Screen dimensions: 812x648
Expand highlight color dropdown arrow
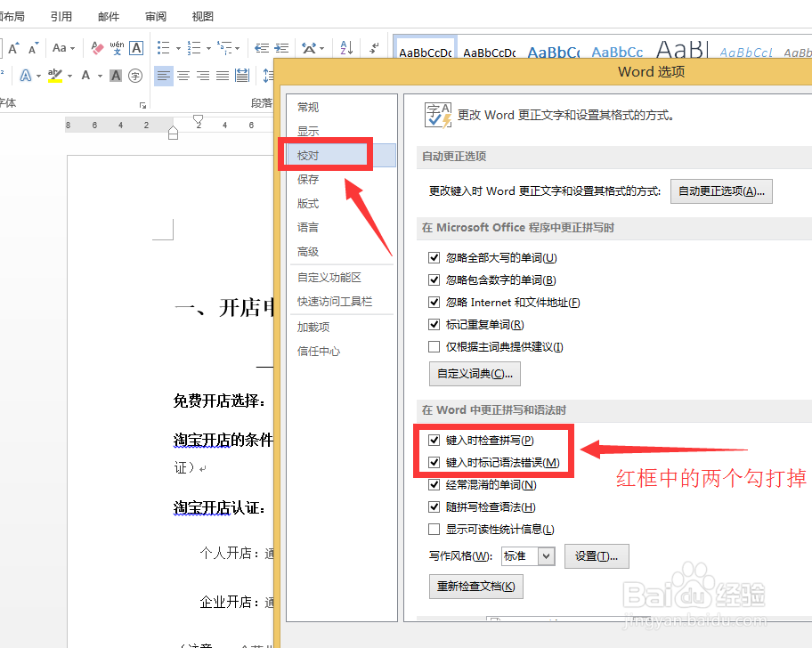69,76
